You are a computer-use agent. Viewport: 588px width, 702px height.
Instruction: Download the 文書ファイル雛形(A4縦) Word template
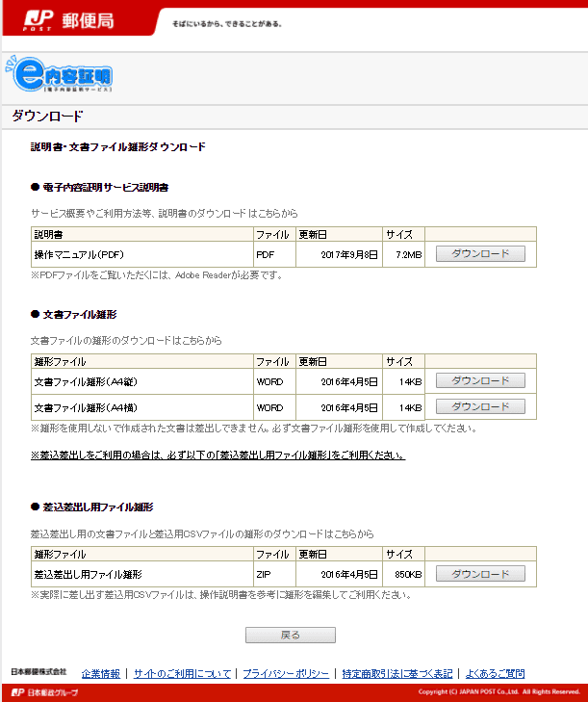click(x=480, y=380)
